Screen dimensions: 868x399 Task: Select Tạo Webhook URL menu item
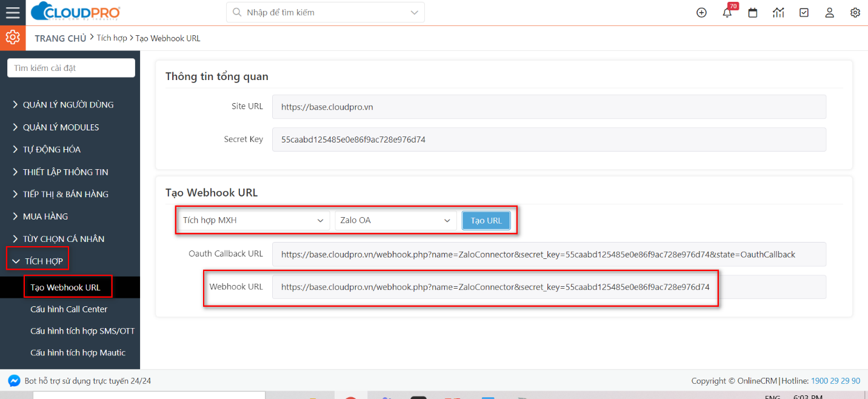pos(65,287)
